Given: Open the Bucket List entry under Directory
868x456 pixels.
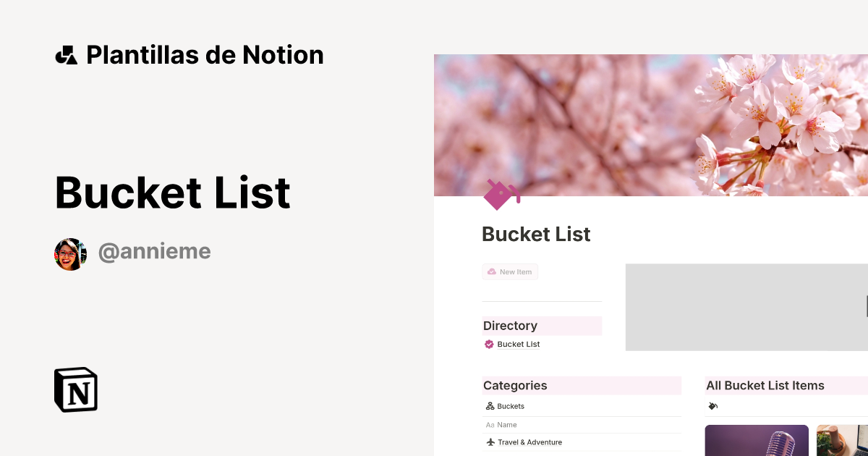Looking at the screenshot, I should coord(518,344).
